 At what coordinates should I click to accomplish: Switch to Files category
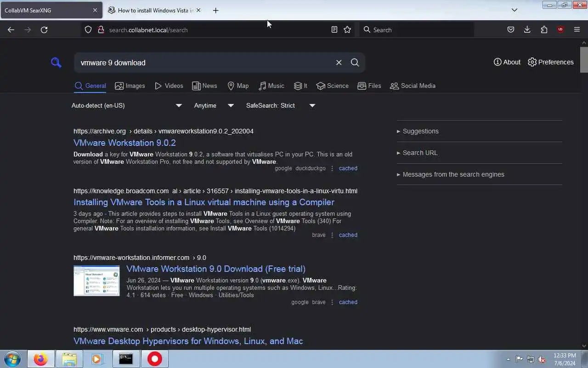369,86
